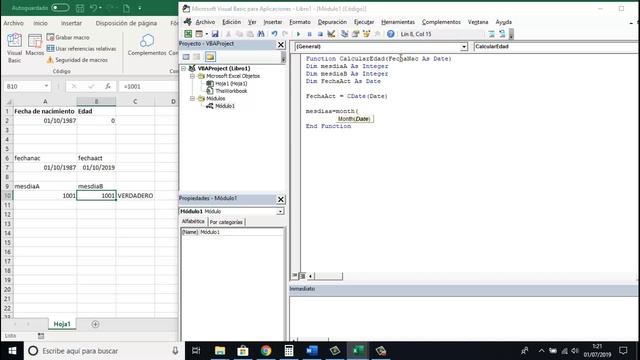The height and width of the screenshot is (360, 640).
Task: Select cell A2 with 01/10/1987
Action: point(45,120)
